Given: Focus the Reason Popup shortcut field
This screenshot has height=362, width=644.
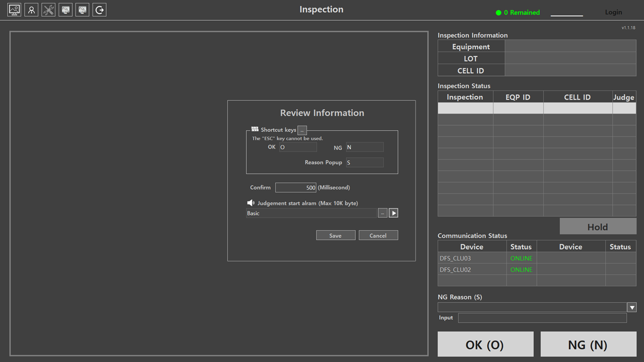Looking at the screenshot, I should [x=364, y=163].
